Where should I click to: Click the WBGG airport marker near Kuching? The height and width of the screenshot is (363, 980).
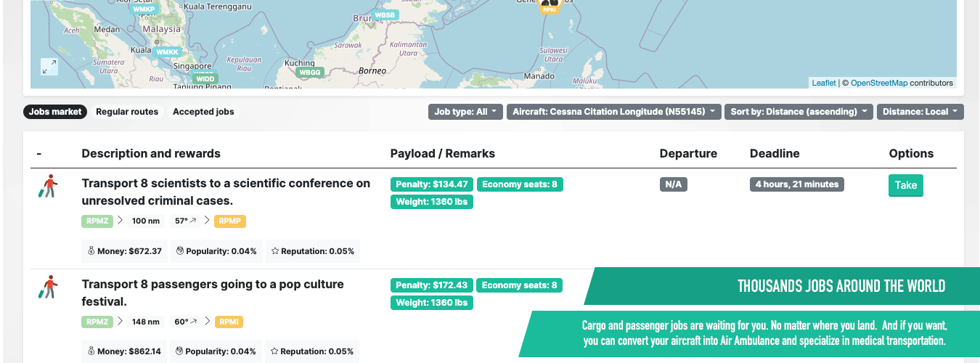(x=310, y=73)
